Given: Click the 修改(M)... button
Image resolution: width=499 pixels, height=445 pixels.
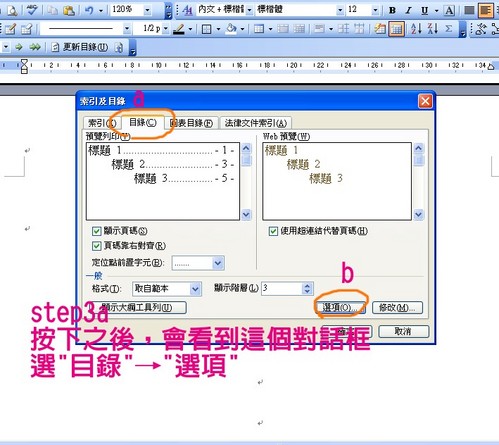Looking at the screenshot, I should 397,308.
